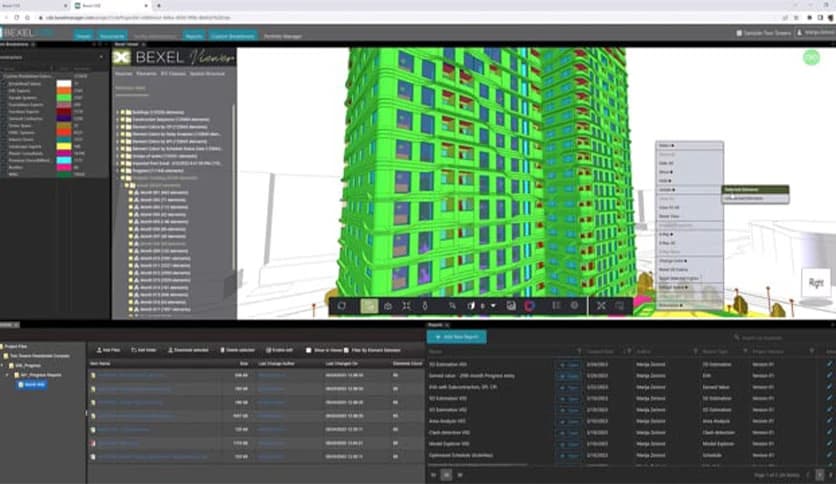836x484 pixels.
Task: Select the Buildings folder icon in the tree
Action: pyautogui.click(x=128, y=112)
